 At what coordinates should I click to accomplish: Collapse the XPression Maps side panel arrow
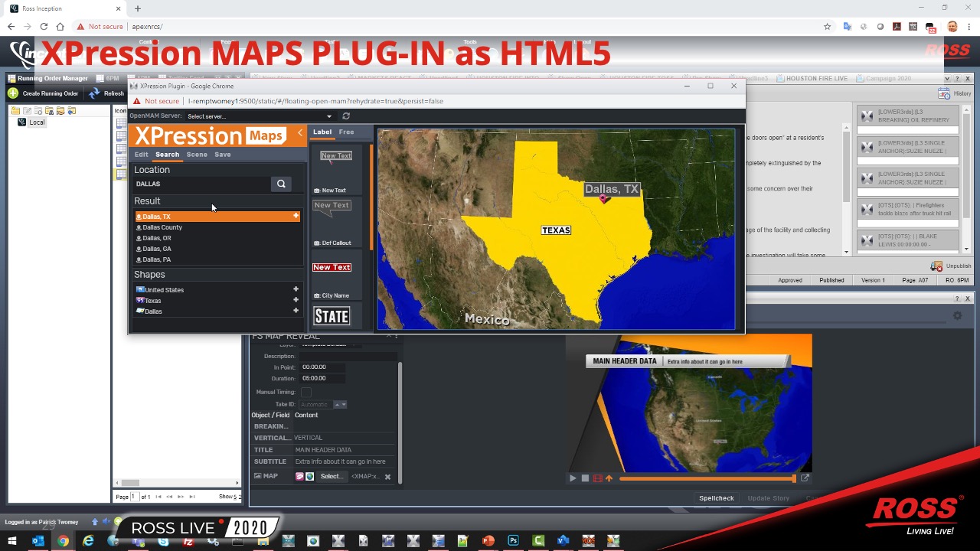[300, 134]
